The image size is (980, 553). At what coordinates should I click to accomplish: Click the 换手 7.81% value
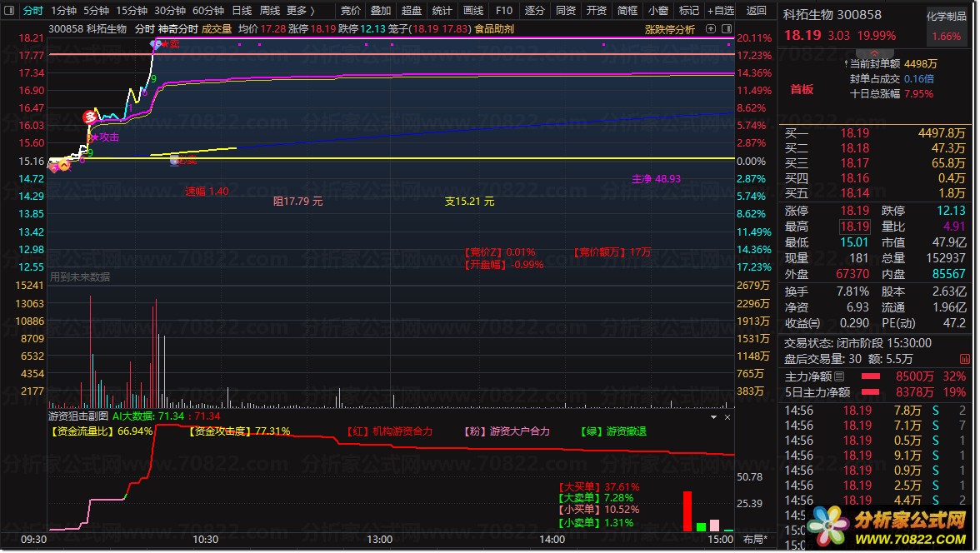852,291
